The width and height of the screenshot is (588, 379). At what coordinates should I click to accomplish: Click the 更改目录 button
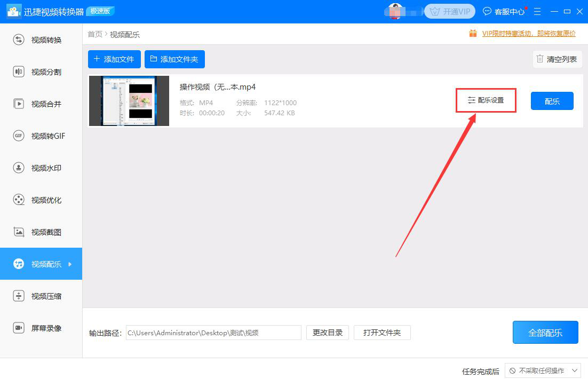[x=328, y=333]
